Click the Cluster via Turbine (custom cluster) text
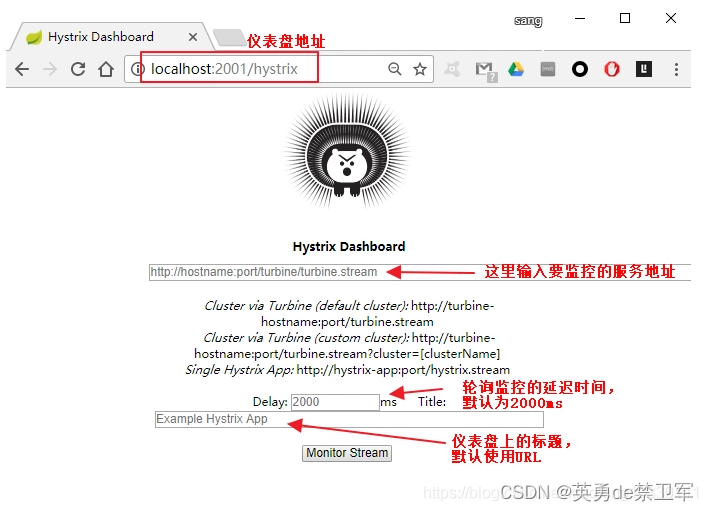708x511 pixels. [306, 338]
